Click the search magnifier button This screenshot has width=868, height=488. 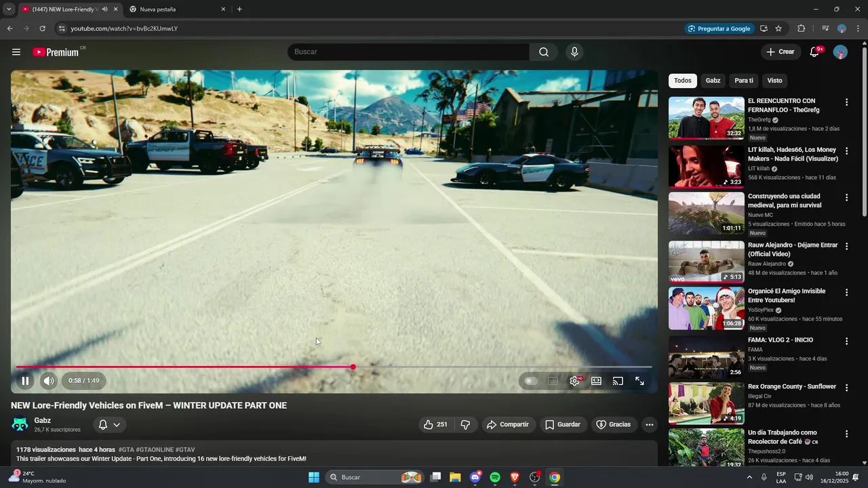(x=543, y=52)
